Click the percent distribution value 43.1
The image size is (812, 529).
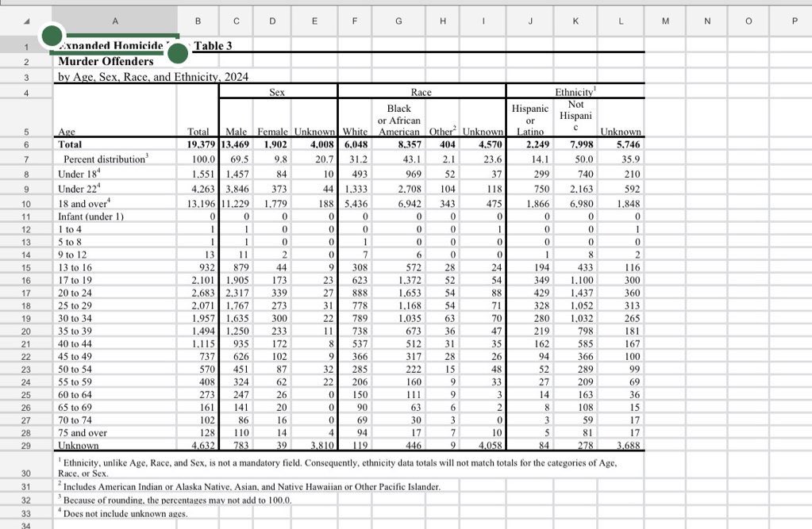[x=412, y=159]
